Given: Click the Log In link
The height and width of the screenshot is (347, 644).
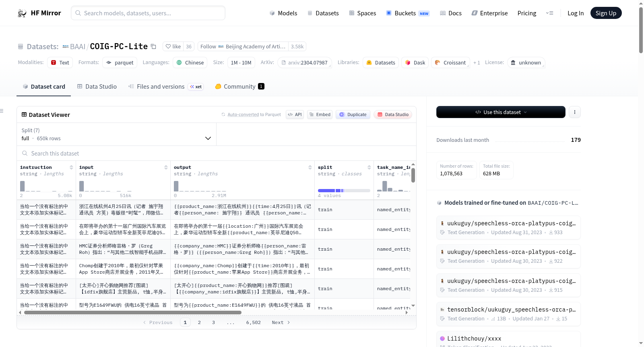Looking at the screenshot, I should click(x=576, y=13).
